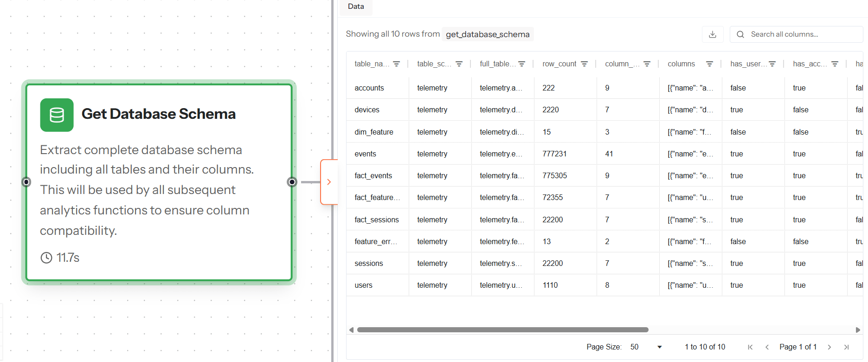The width and height of the screenshot is (868, 362).
Task: Switch to the Data tab
Action: (356, 6)
